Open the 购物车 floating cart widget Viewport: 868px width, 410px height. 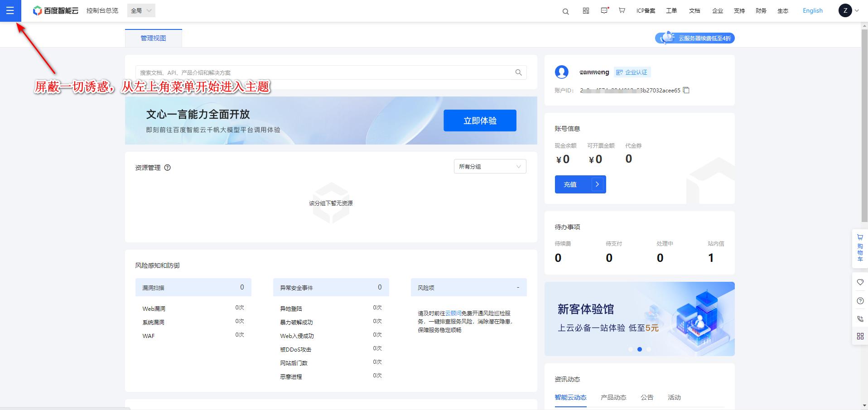(x=860, y=248)
